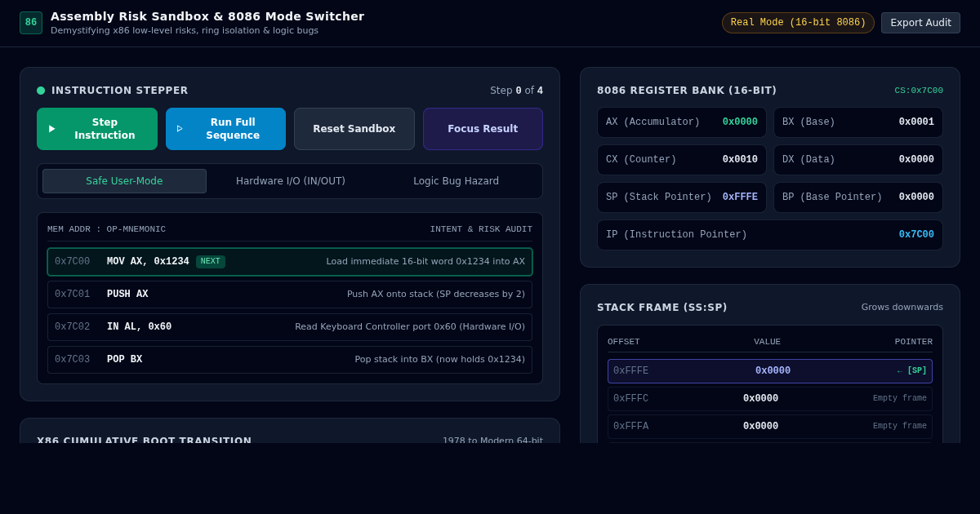
Task: Click Reset Sandbox
Action: pyautogui.click(x=354, y=129)
